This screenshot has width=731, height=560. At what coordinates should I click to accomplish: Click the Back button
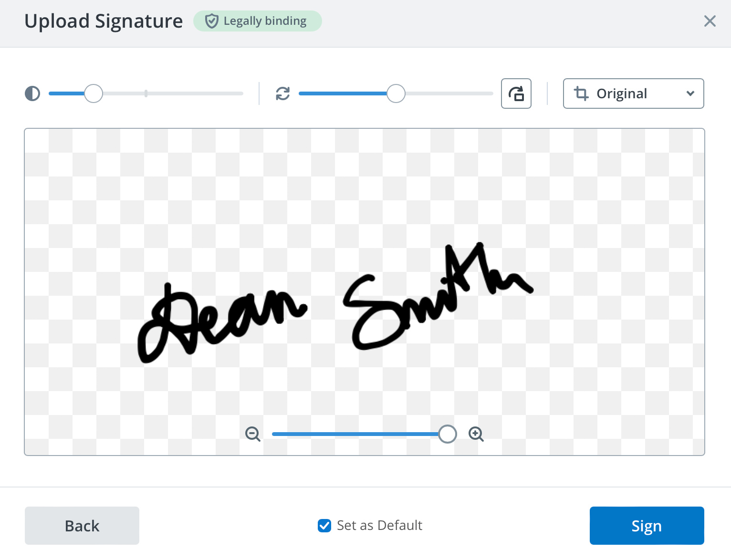82,525
